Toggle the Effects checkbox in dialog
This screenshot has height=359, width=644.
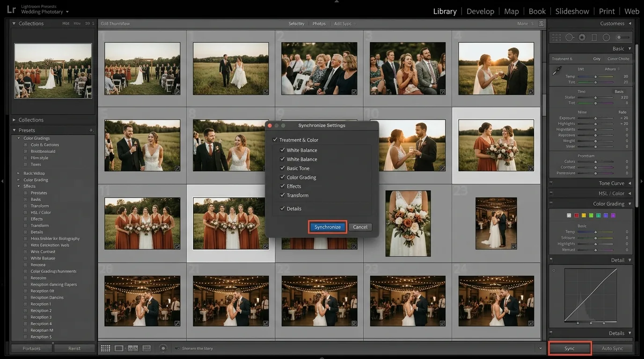[x=282, y=186]
